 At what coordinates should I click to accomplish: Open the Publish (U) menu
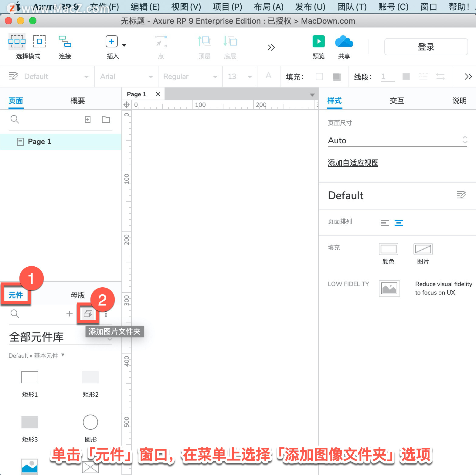[x=310, y=7]
